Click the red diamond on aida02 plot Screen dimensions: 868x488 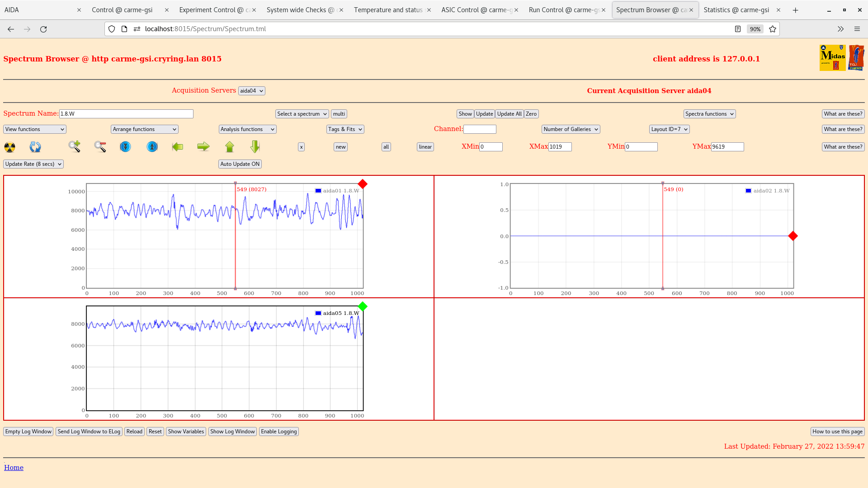pyautogui.click(x=793, y=236)
